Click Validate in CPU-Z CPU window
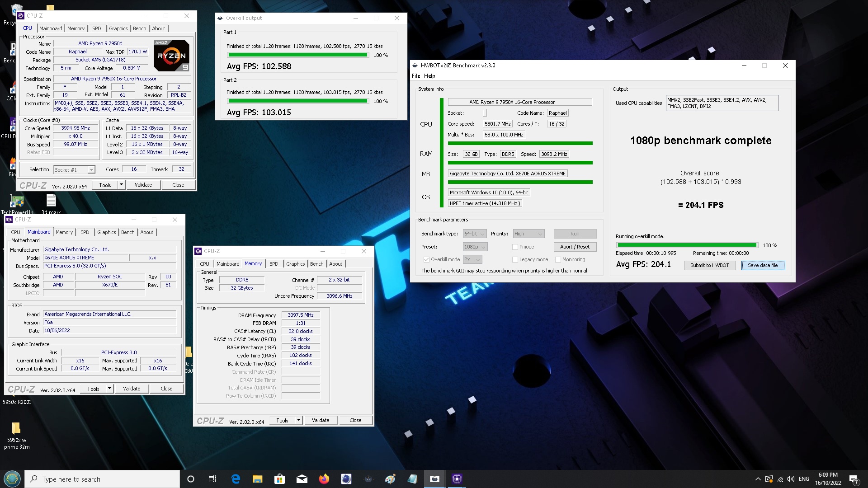The image size is (868, 488). coord(143,185)
